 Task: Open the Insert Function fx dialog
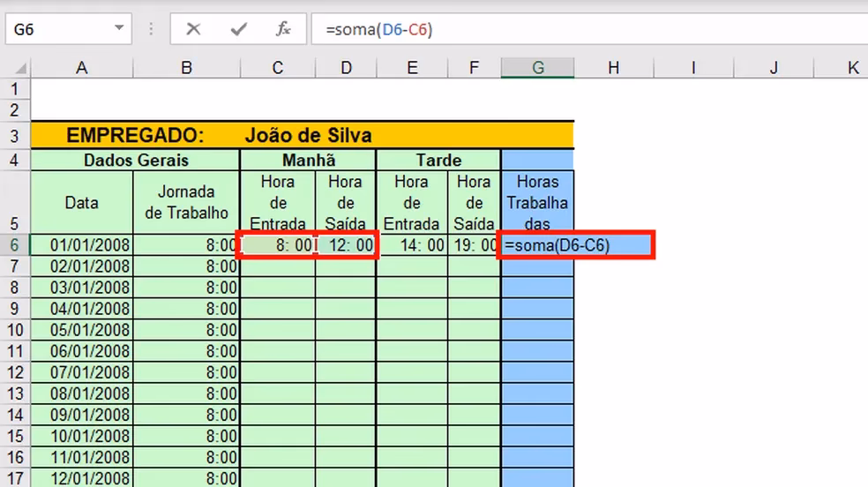point(283,29)
